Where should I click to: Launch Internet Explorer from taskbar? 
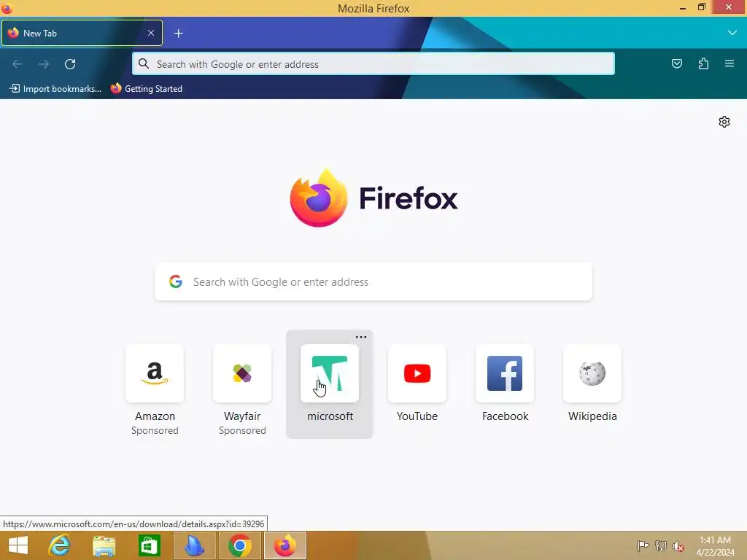click(x=59, y=545)
